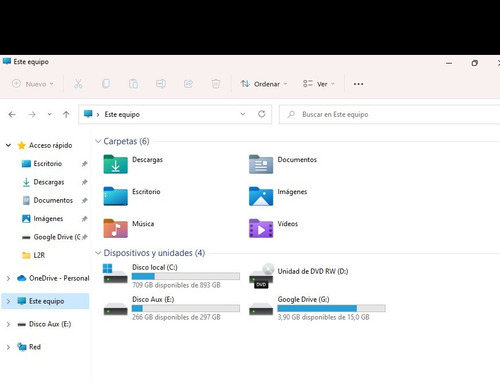Click '709 GB disponibles de 893 GB' text

[x=176, y=285]
